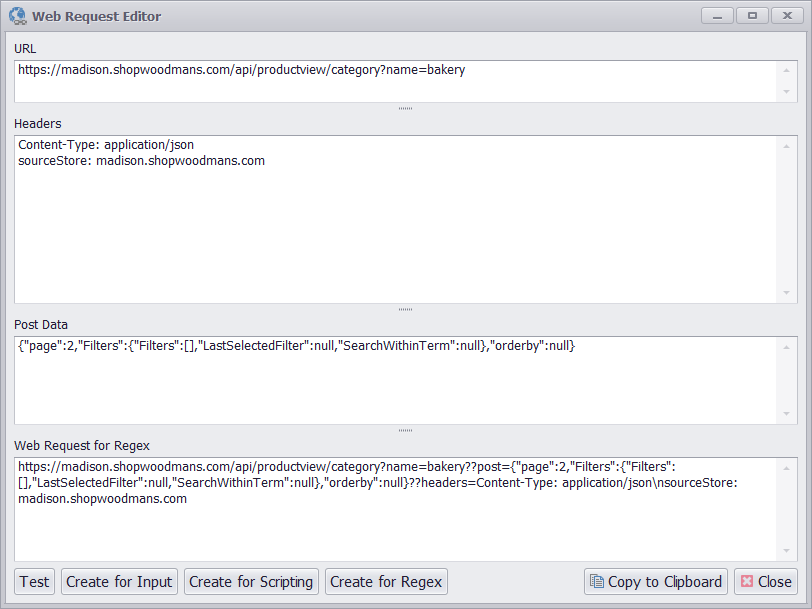The image size is (812, 609).
Task: Click Create for Regex button
Action: (386, 582)
